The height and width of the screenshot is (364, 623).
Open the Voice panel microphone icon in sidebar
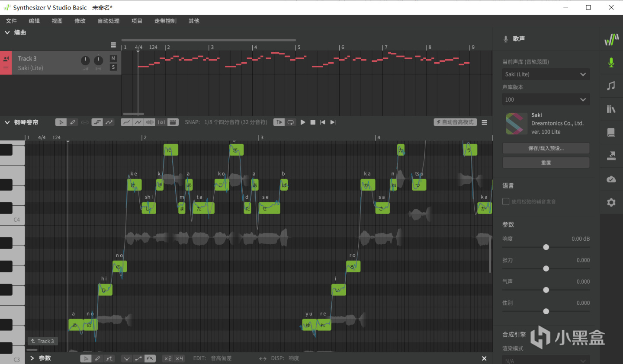611,63
